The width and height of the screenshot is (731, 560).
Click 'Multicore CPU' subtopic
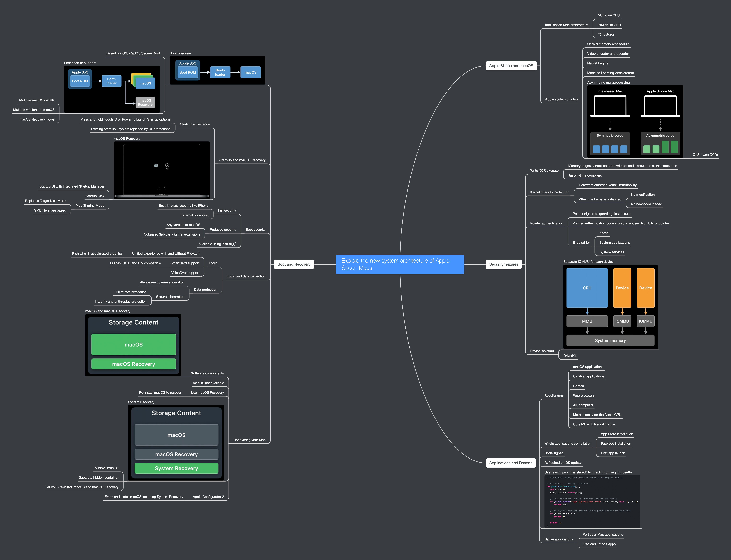tap(609, 15)
